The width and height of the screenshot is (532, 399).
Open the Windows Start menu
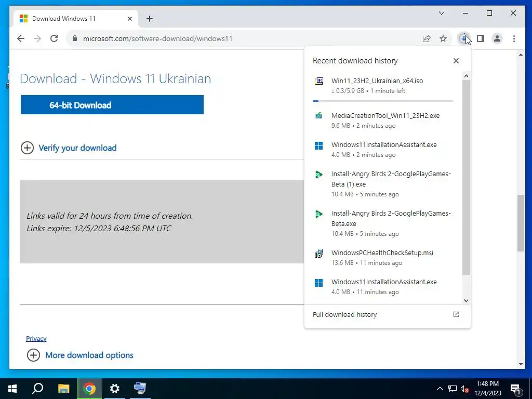click(12, 389)
